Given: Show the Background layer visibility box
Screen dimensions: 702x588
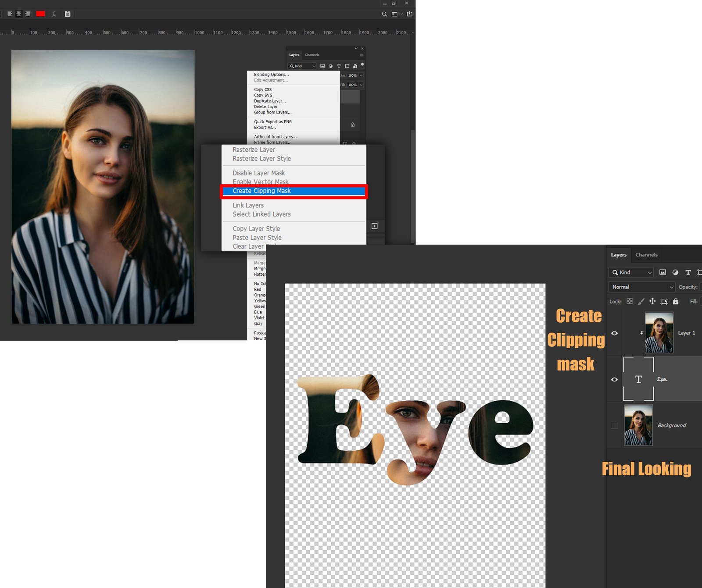Looking at the screenshot, I should coord(614,425).
